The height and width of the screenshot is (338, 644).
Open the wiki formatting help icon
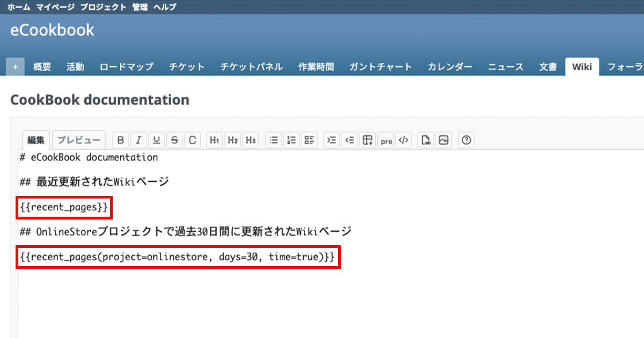click(466, 141)
